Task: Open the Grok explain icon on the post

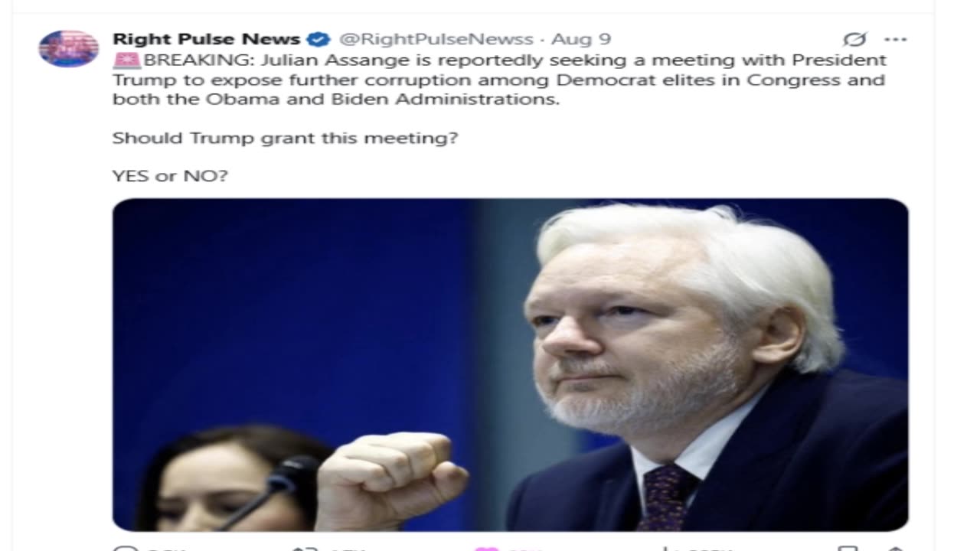Action: (854, 39)
